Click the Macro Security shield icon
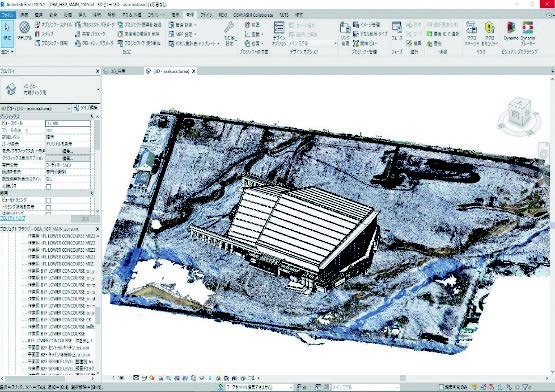This screenshot has width=555, height=392. 490,33
